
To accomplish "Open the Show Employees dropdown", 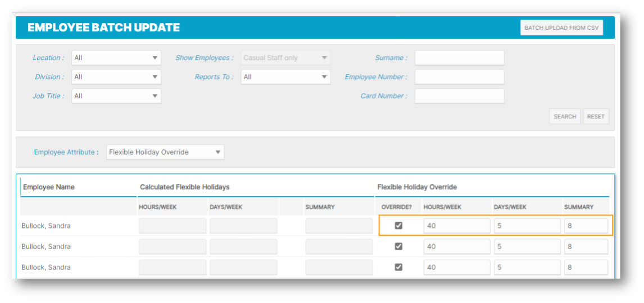I will coord(285,58).
